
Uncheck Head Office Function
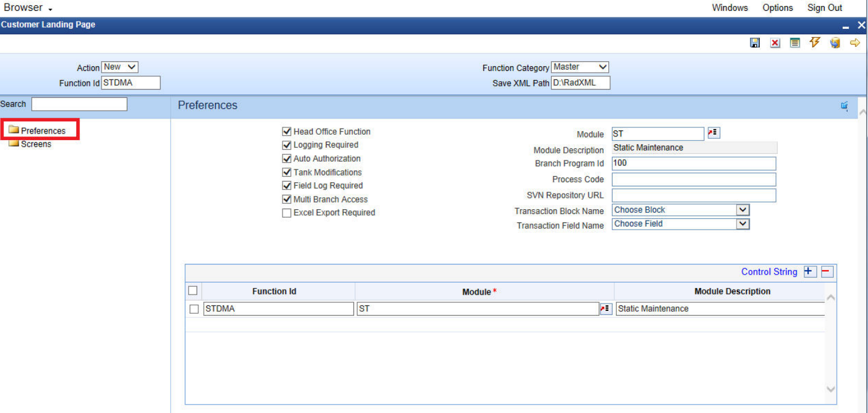click(287, 132)
